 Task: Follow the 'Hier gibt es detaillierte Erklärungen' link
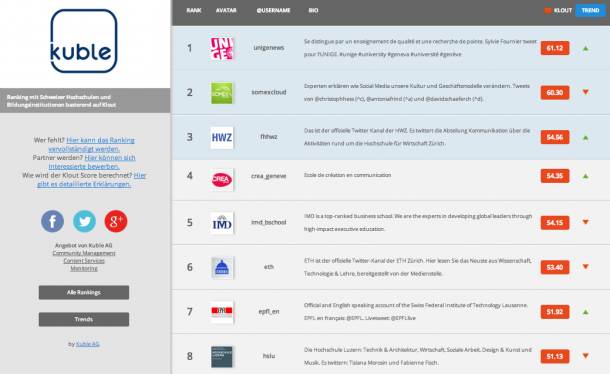coord(92,180)
